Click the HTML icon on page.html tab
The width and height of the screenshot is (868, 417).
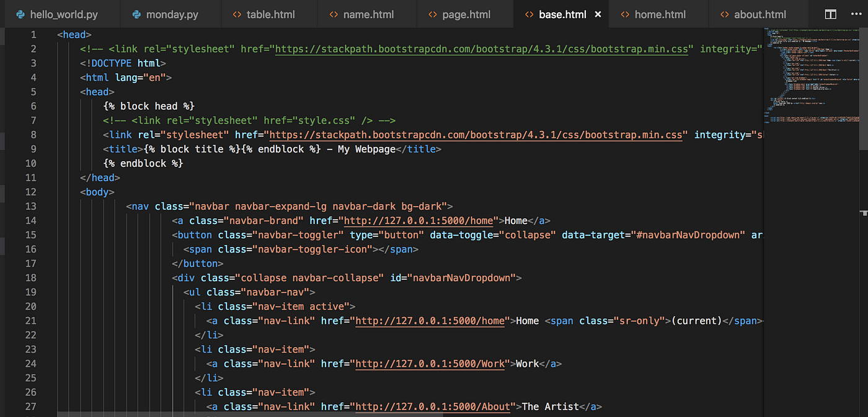(x=432, y=14)
